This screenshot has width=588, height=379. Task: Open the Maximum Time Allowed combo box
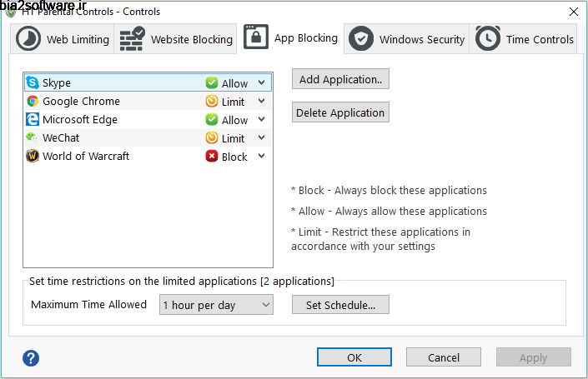(x=216, y=305)
